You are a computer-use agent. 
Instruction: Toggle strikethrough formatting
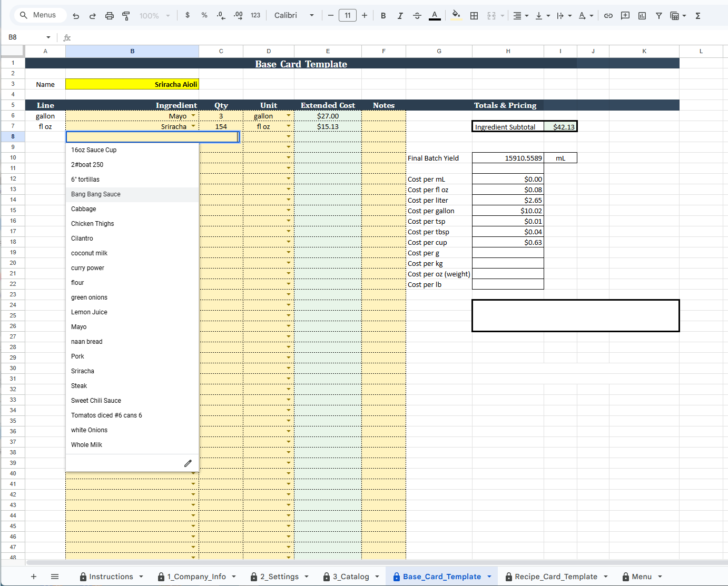[x=417, y=16]
